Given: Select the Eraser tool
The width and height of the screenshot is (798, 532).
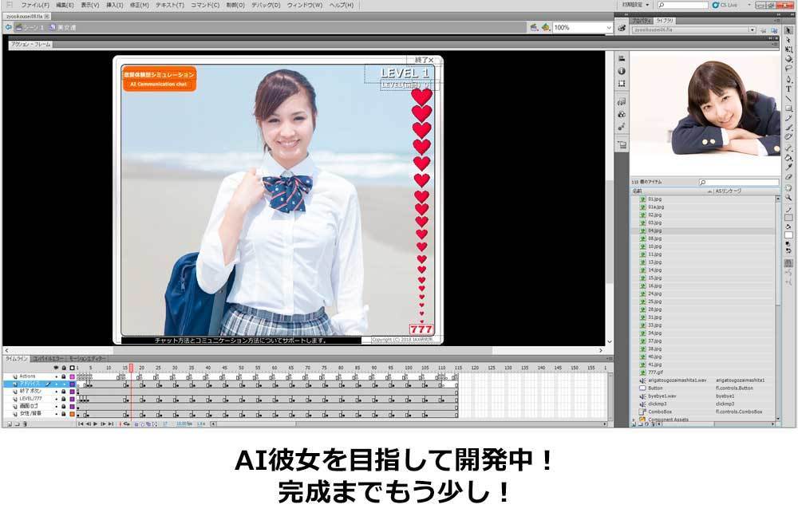Looking at the screenshot, I should [788, 176].
